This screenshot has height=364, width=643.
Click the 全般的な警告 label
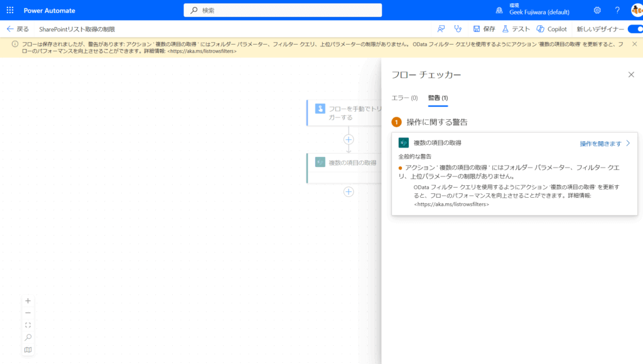pos(415,157)
